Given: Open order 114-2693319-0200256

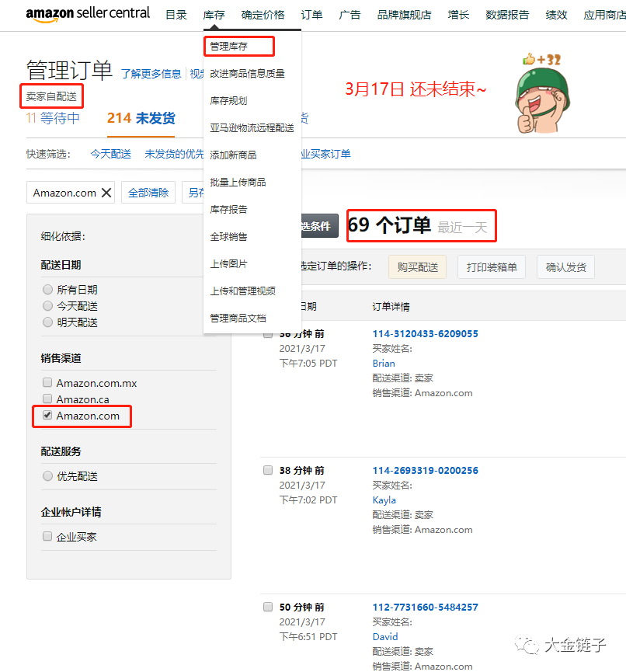Looking at the screenshot, I should tap(425, 471).
